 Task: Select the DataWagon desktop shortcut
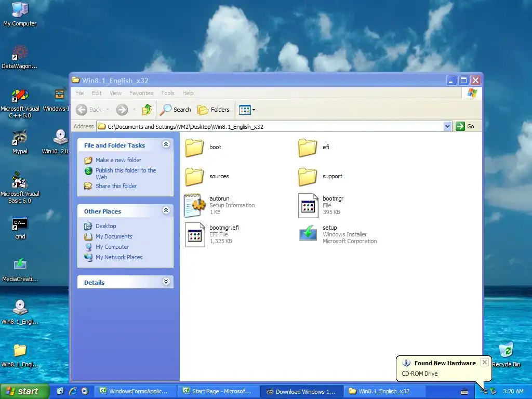point(20,57)
